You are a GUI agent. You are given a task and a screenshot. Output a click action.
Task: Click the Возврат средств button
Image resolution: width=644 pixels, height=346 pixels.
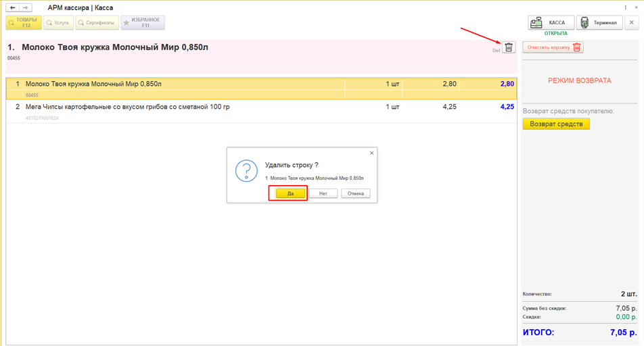click(556, 124)
